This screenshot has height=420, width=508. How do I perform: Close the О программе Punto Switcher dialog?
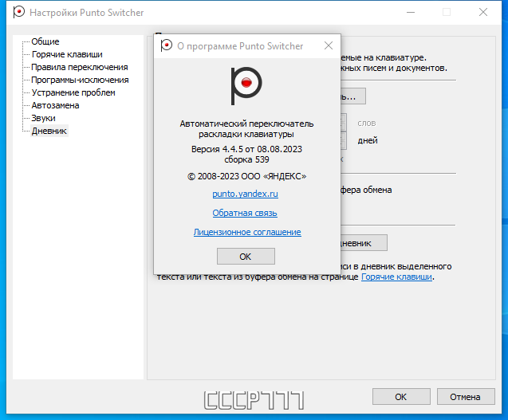pyautogui.click(x=329, y=45)
